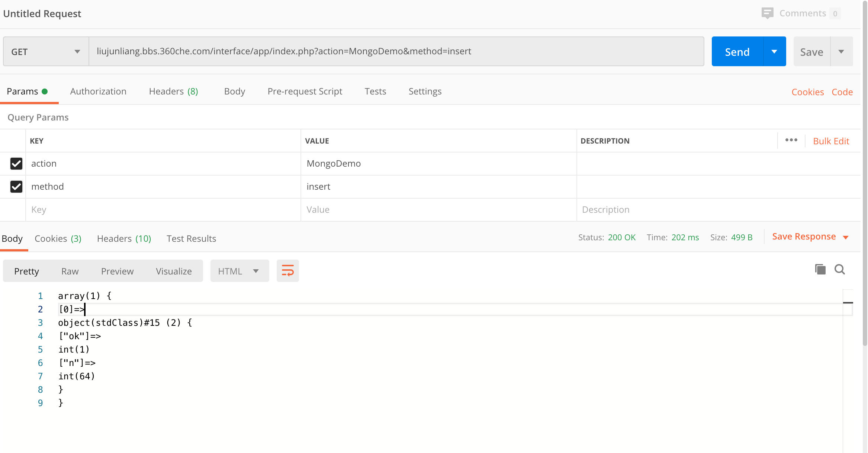The height and width of the screenshot is (453, 868).
Task: Uncheck the action parameter checkbox
Action: point(16,164)
